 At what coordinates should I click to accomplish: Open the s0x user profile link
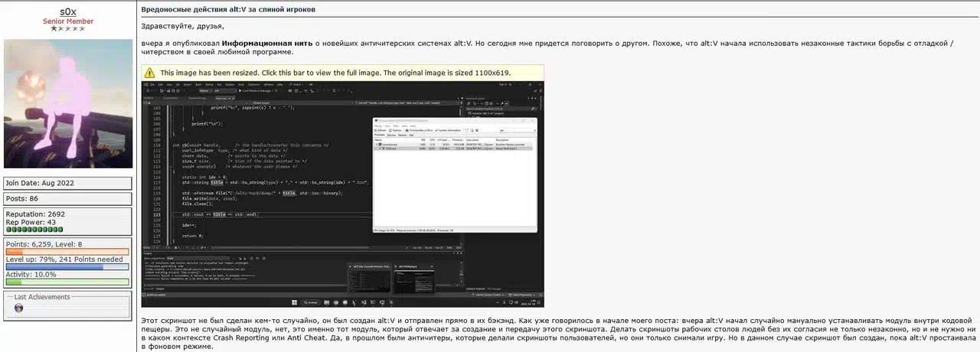point(68,12)
